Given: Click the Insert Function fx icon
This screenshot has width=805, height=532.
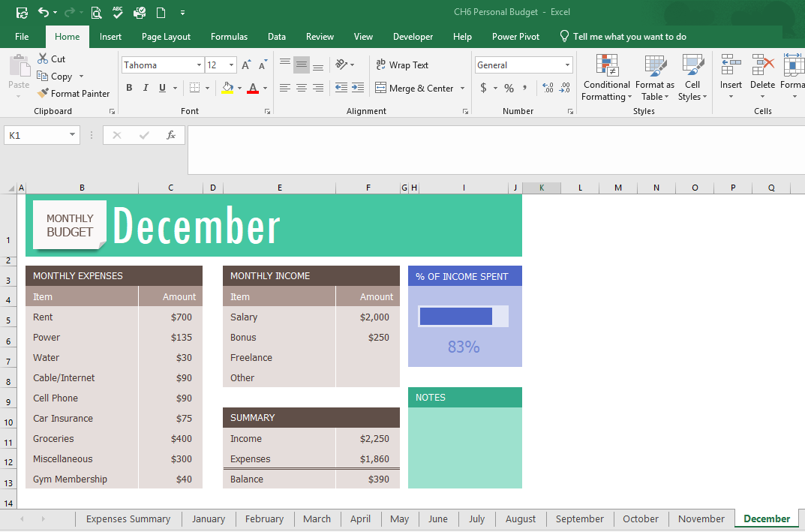Looking at the screenshot, I should (171, 135).
